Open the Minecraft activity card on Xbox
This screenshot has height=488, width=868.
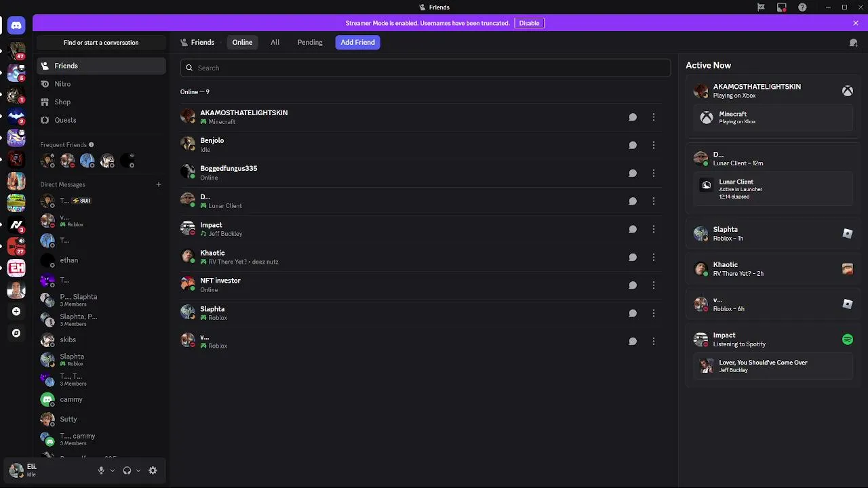tap(773, 118)
